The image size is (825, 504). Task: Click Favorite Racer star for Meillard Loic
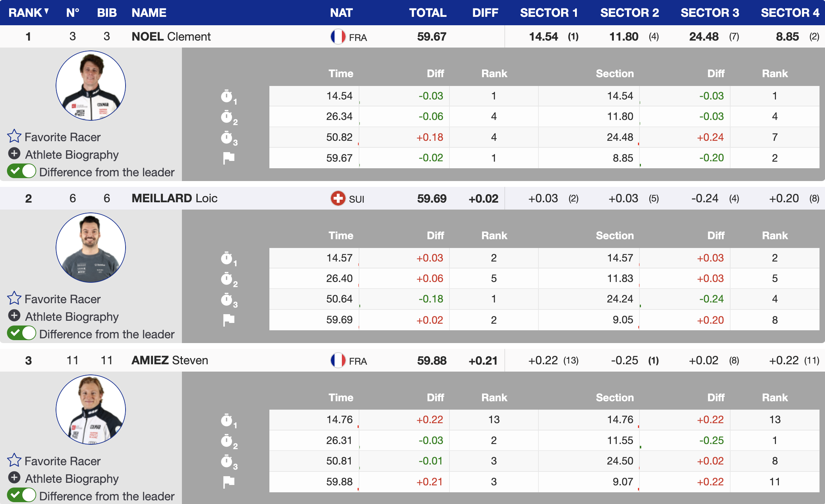click(14, 298)
